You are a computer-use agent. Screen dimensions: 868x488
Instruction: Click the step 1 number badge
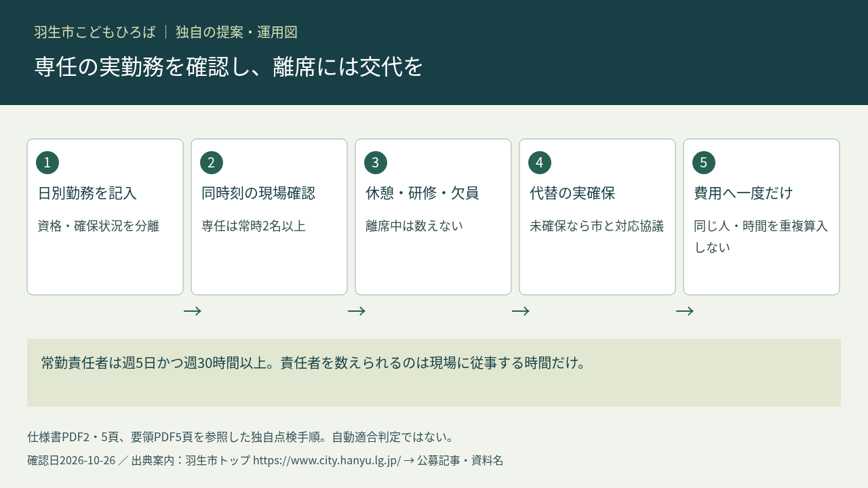click(47, 163)
